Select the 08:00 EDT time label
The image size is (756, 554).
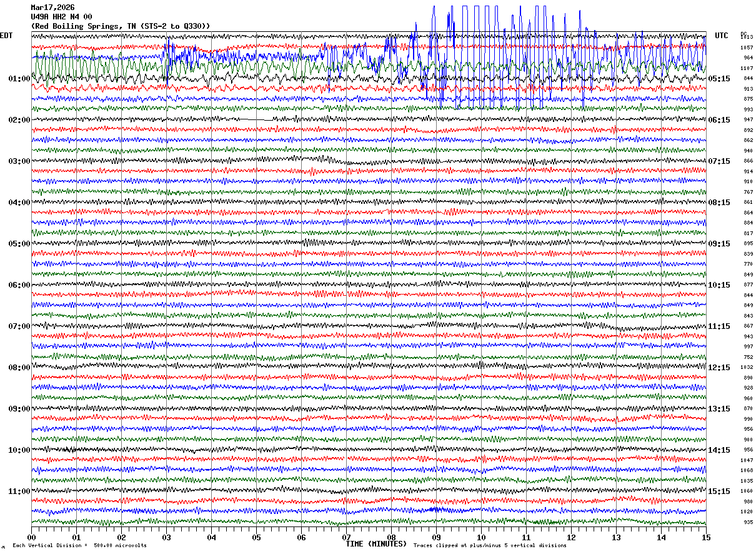pyautogui.click(x=19, y=368)
